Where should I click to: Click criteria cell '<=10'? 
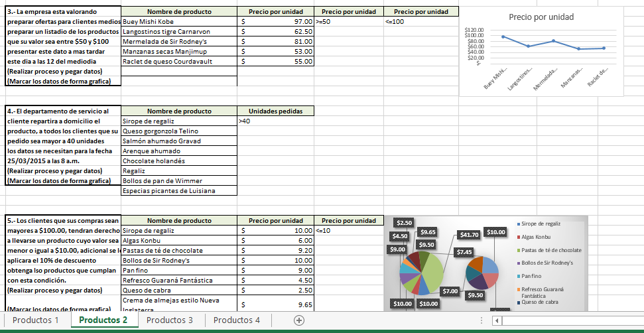click(x=349, y=230)
